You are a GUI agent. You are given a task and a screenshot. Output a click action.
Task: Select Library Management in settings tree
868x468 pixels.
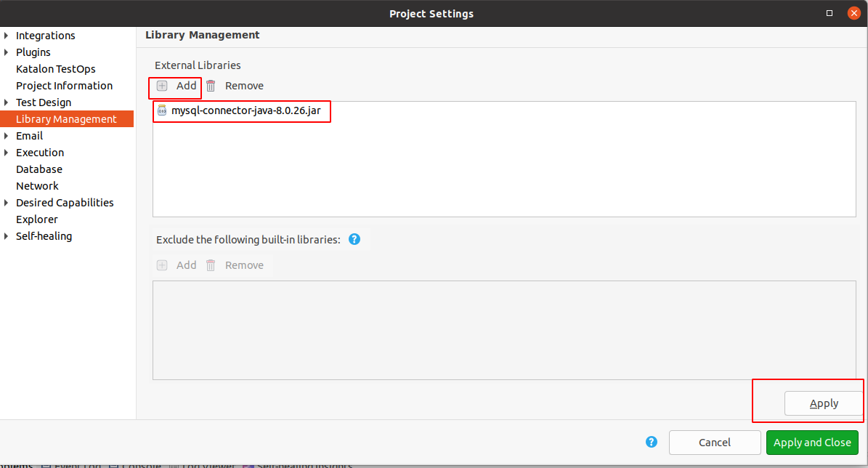(66, 119)
